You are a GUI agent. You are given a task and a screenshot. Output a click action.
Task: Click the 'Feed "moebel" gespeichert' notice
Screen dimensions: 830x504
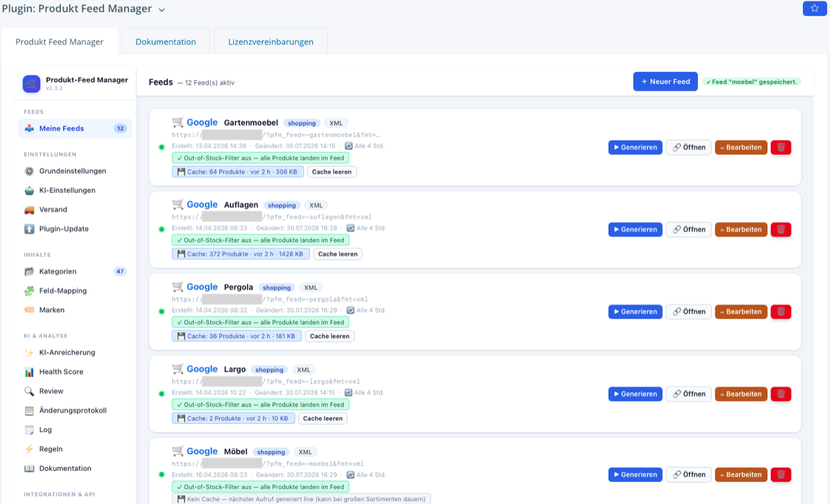click(x=752, y=82)
